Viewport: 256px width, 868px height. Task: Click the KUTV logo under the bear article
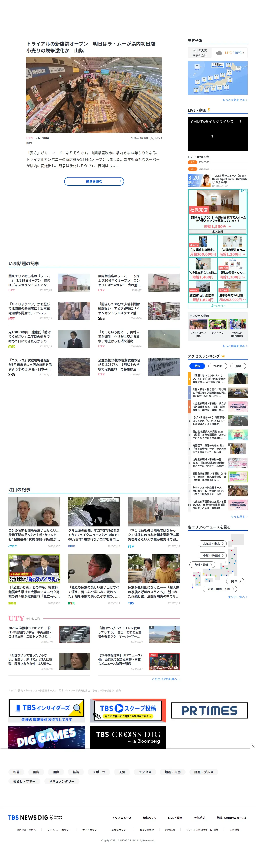click(x=71, y=546)
